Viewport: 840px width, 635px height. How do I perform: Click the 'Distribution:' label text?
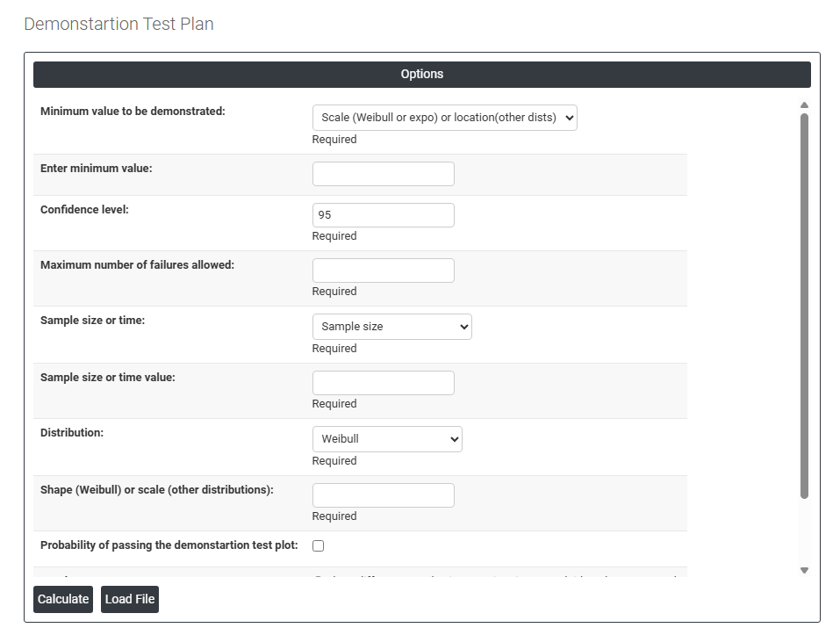[72, 433]
